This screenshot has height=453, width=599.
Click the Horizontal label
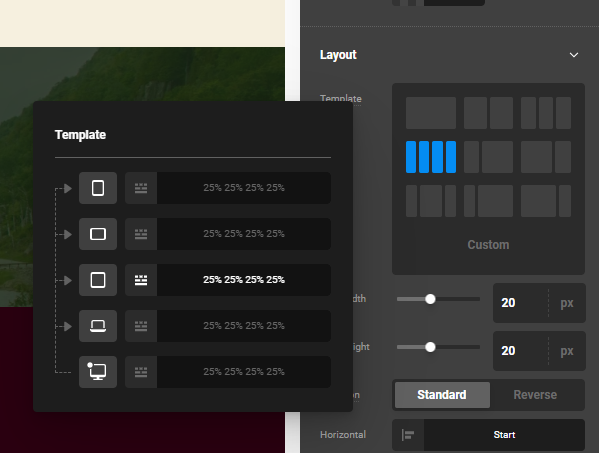pyautogui.click(x=343, y=435)
